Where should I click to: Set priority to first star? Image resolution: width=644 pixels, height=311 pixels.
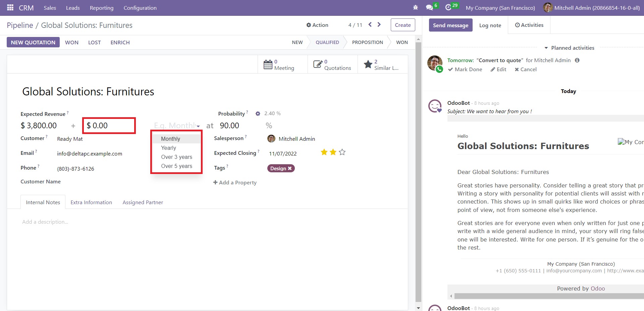click(324, 152)
